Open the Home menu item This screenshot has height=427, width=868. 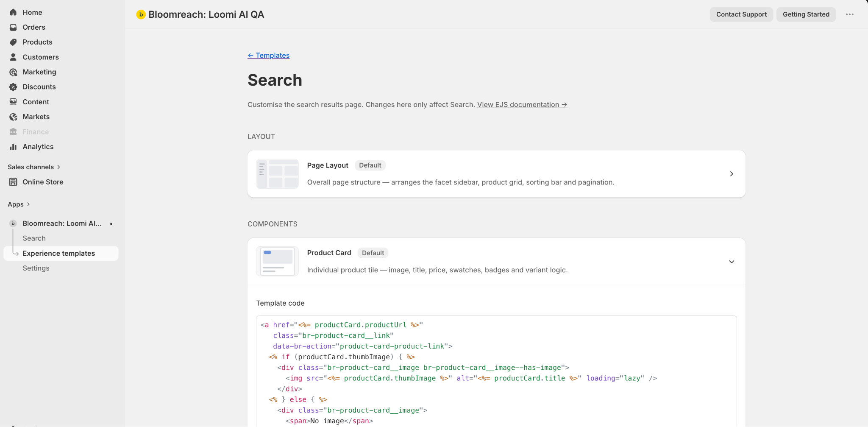[x=32, y=12]
